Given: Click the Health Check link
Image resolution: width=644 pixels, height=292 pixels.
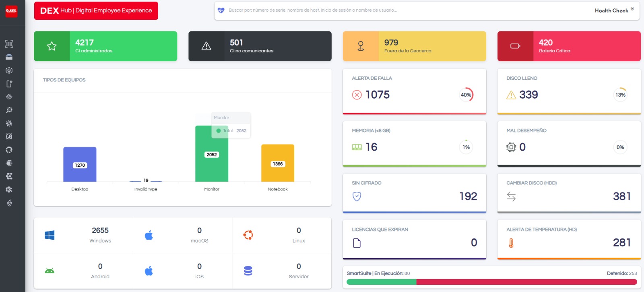Looking at the screenshot, I should (611, 10).
